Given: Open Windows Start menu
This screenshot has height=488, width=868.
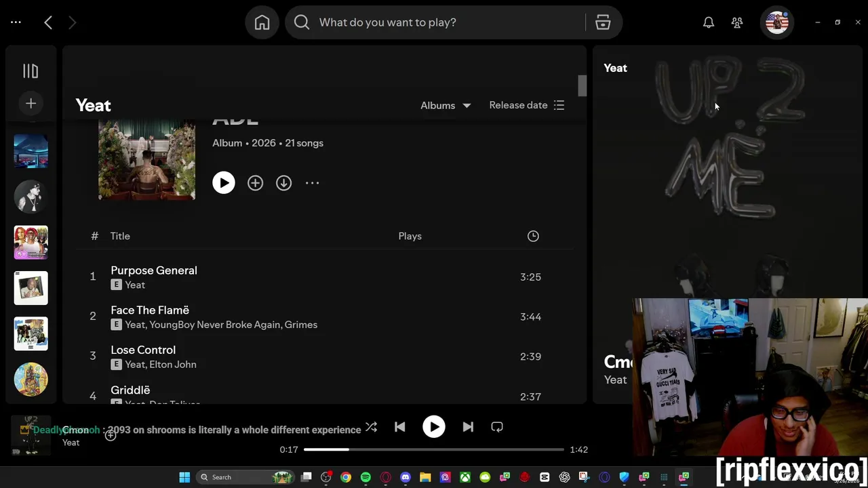Looking at the screenshot, I should click(x=184, y=477).
